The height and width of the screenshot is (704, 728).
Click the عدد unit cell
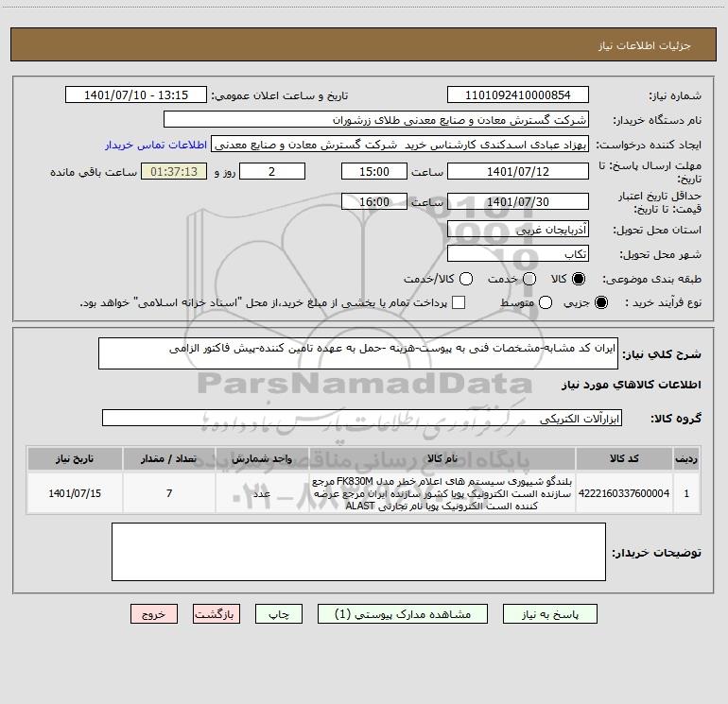click(x=262, y=493)
